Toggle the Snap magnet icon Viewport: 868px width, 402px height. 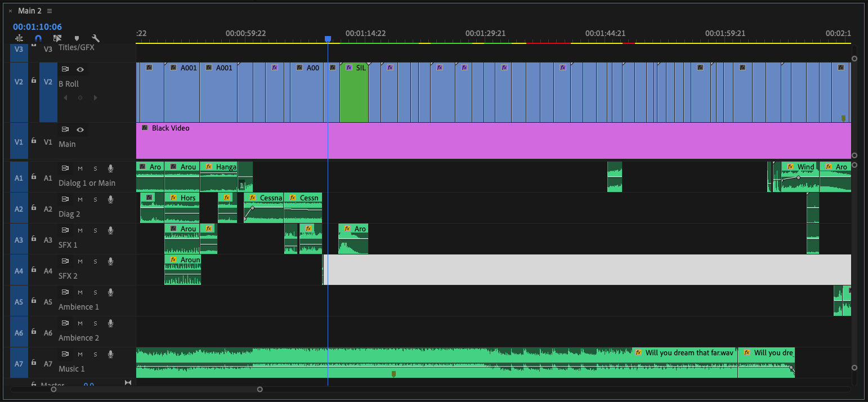38,38
